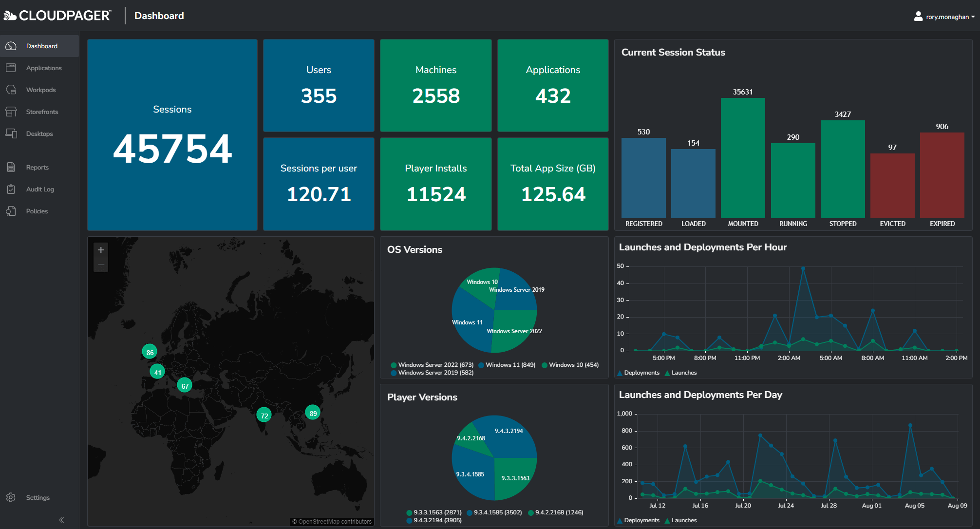This screenshot has width=980, height=529.
Task: Click the Total App Size tile
Action: click(x=553, y=184)
